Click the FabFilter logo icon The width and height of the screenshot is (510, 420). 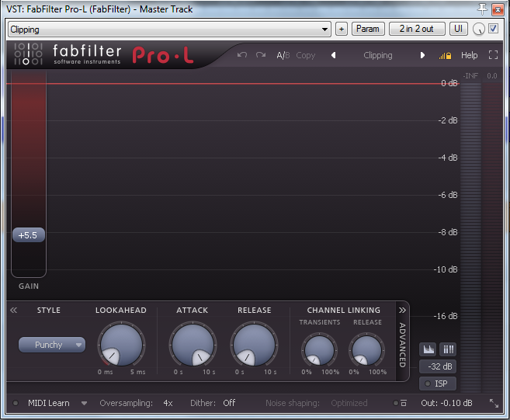[x=28, y=54]
